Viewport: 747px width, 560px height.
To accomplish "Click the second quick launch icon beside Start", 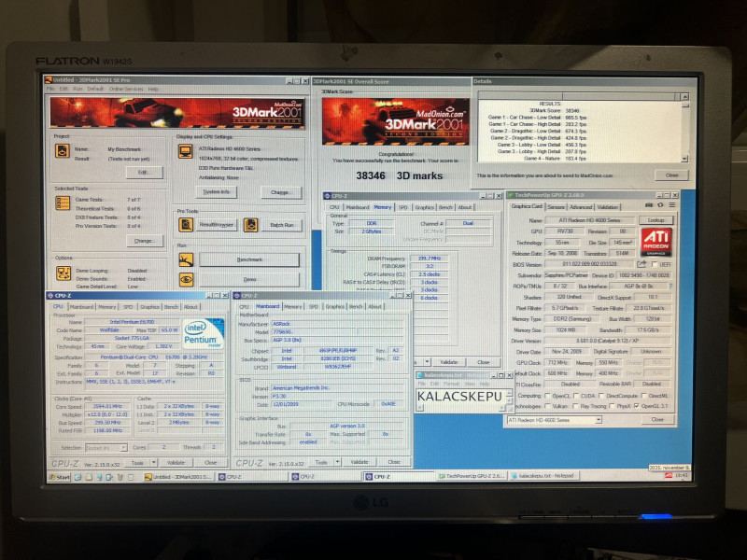I will click(x=89, y=477).
